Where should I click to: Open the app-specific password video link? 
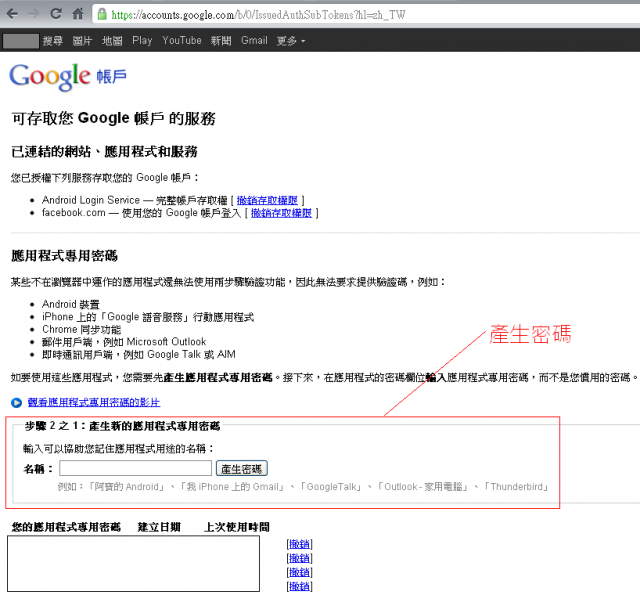(94, 402)
